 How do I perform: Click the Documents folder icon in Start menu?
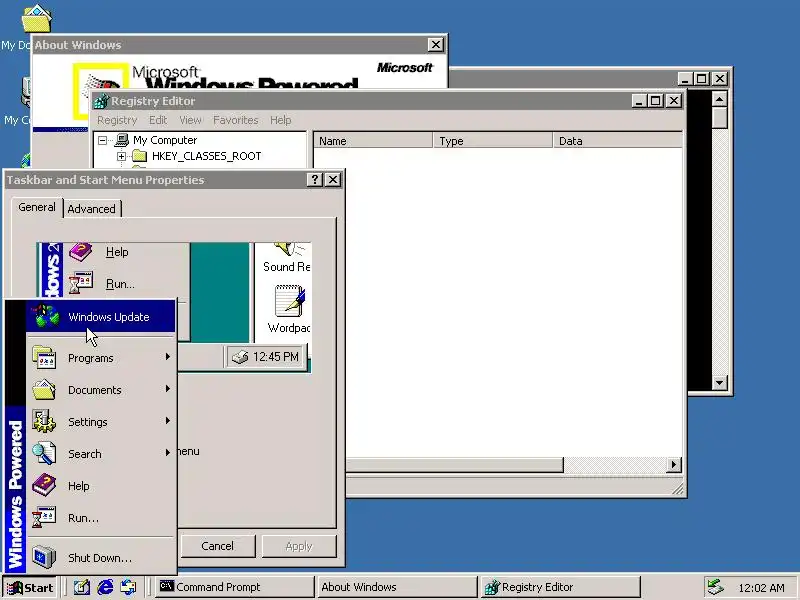point(44,389)
